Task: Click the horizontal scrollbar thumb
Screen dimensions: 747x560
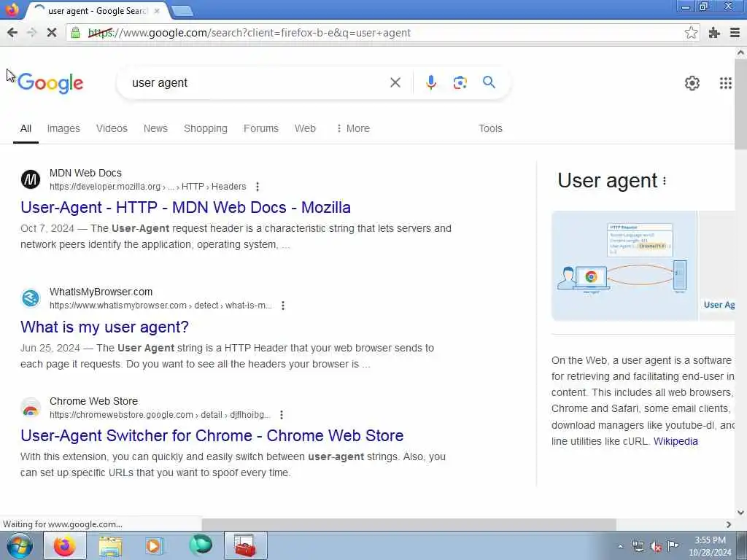Action: pos(409,524)
